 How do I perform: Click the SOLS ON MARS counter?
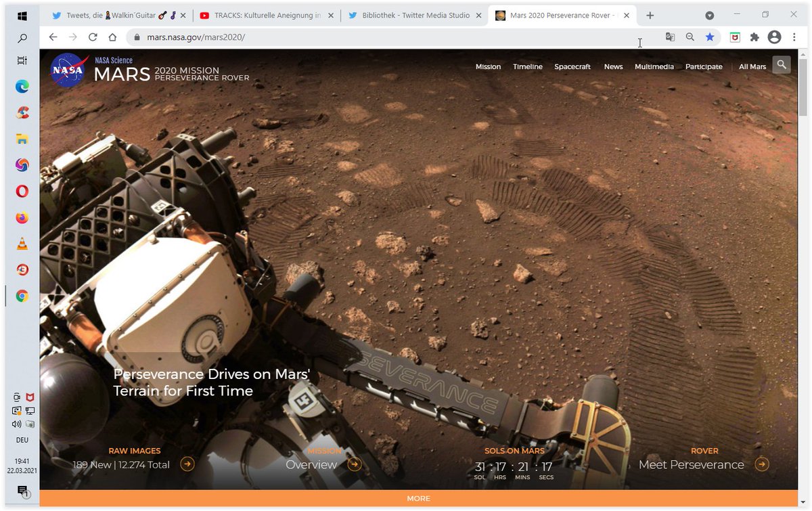click(x=514, y=464)
